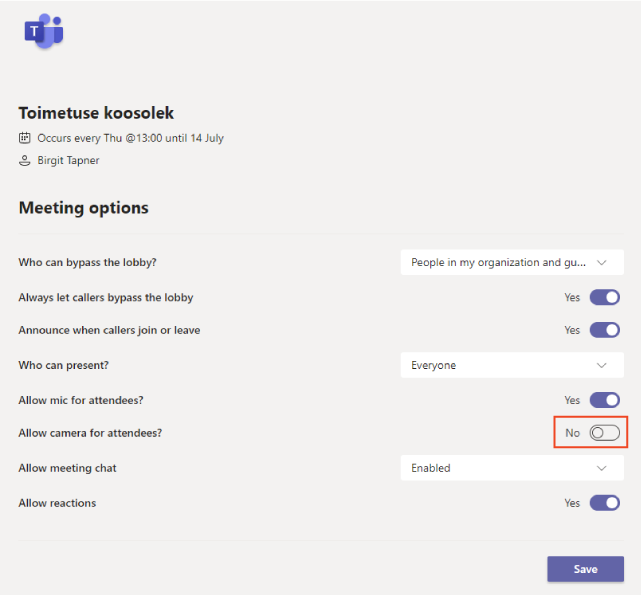Viewport: 641px width, 595px height.
Task: Click the chevron icon in Who can present
Action: pos(601,365)
